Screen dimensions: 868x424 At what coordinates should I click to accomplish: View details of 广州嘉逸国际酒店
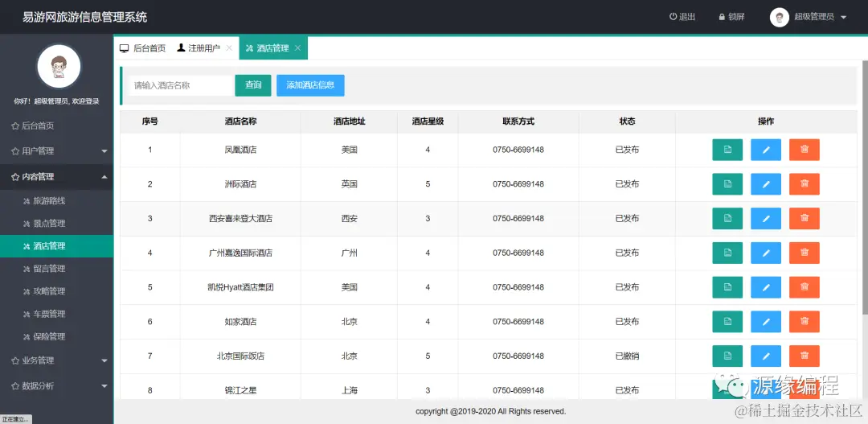[727, 253]
